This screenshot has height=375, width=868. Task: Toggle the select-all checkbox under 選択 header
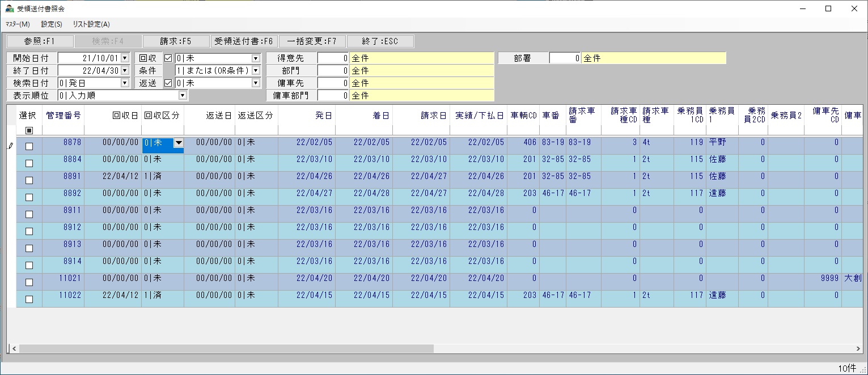[x=29, y=130]
